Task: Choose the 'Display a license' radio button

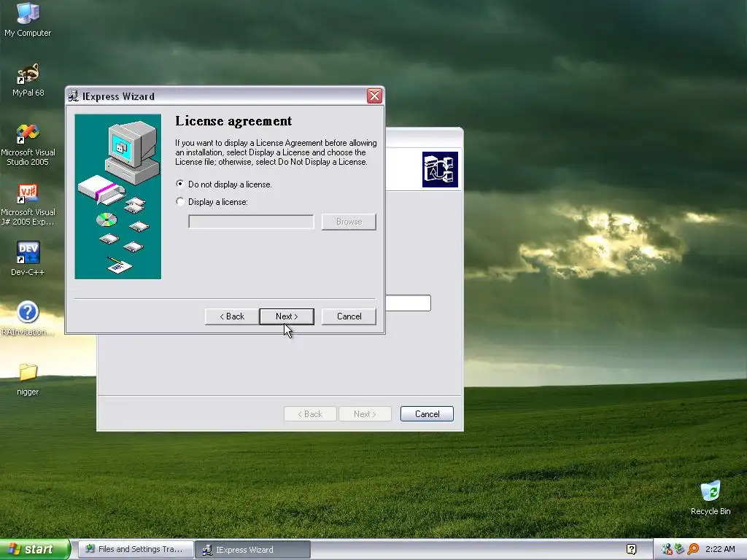Action: (180, 201)
